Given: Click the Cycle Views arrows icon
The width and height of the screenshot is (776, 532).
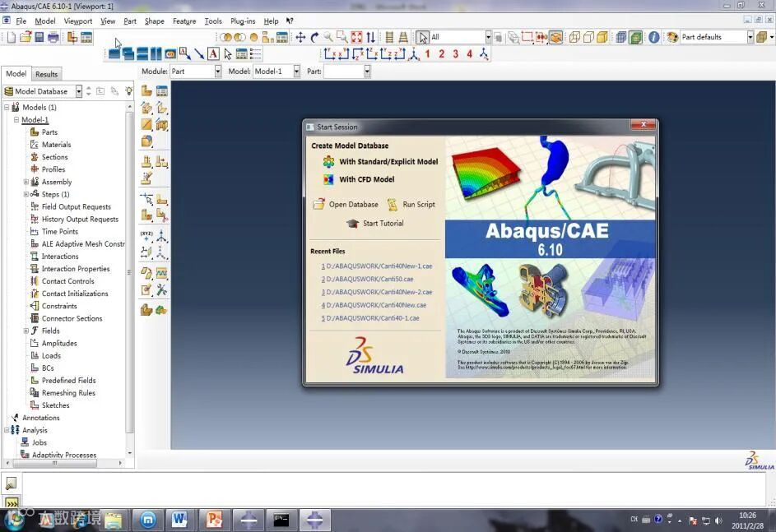Looking at the screenshot, I should (x=370, y=37).
